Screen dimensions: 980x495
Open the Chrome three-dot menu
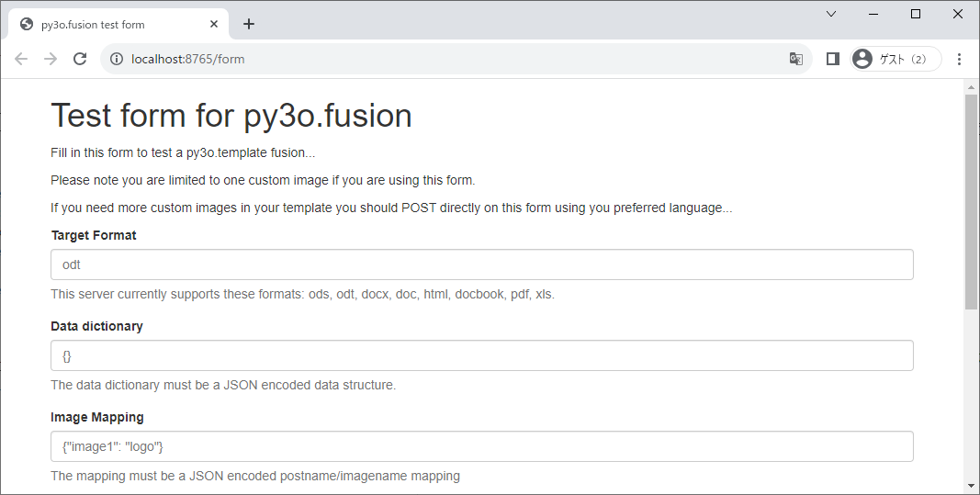(x=959, y=59)
